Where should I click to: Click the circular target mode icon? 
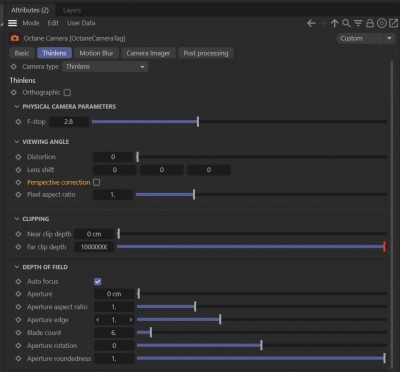[x=381, y=23]
